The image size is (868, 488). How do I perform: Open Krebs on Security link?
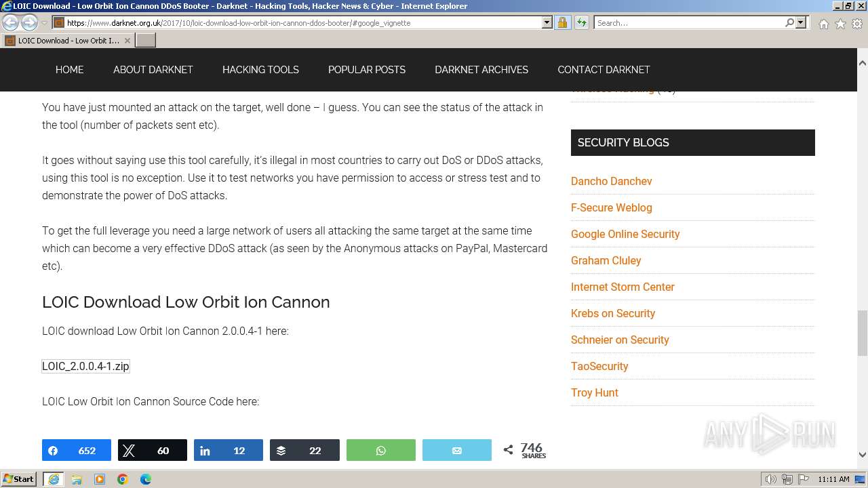click(613, 313)
